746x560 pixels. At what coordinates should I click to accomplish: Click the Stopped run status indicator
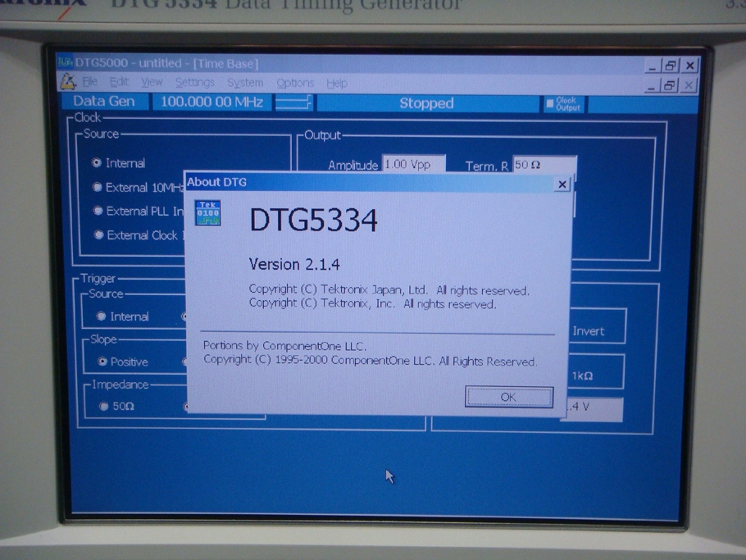coord(427,103)
